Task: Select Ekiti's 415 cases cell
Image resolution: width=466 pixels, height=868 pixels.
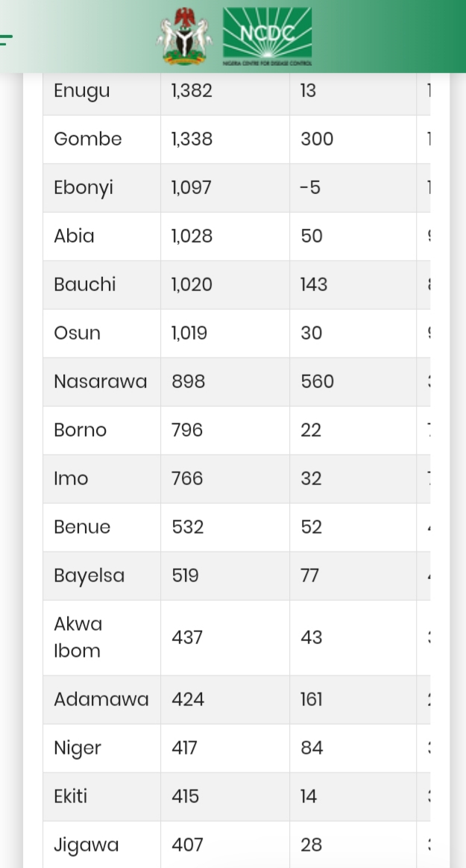Action: coord(186,797)
